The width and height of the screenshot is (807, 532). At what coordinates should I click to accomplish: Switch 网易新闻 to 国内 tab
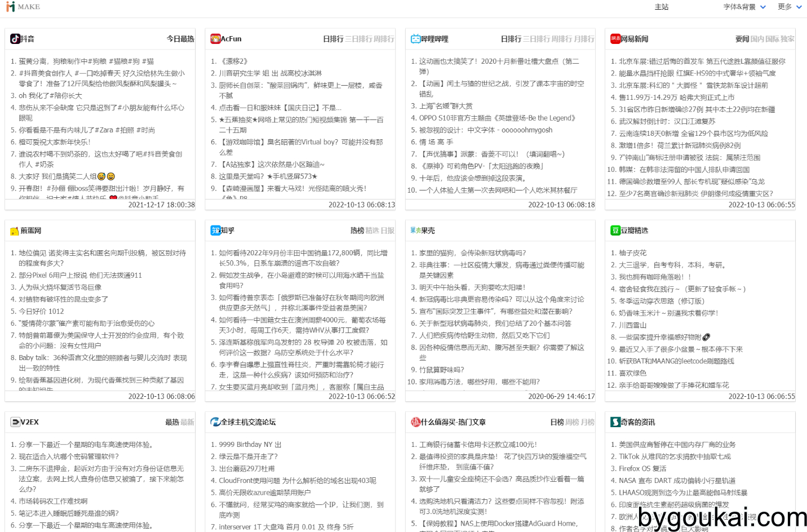click(x=757, y=39)
